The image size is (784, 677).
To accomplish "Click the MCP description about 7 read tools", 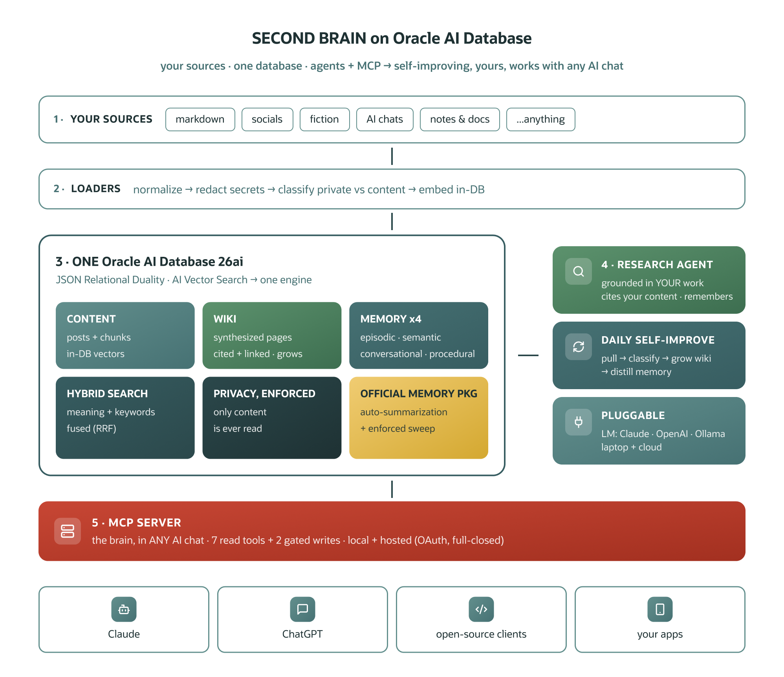I will pyautogui.click(x=298, y=540).
